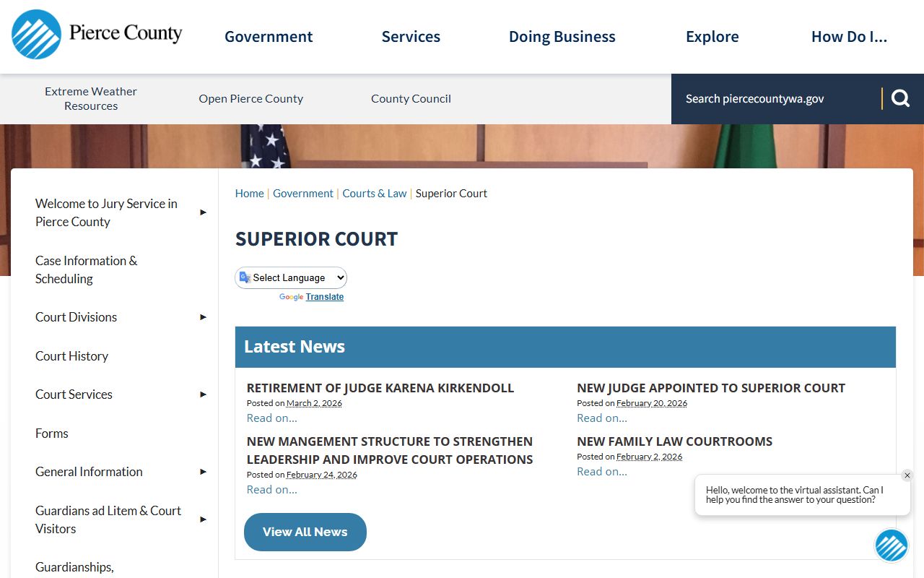Expand the General Information submenu arrow
The height and width of the screenshot is (578, 924).
(x=203, y=472)
